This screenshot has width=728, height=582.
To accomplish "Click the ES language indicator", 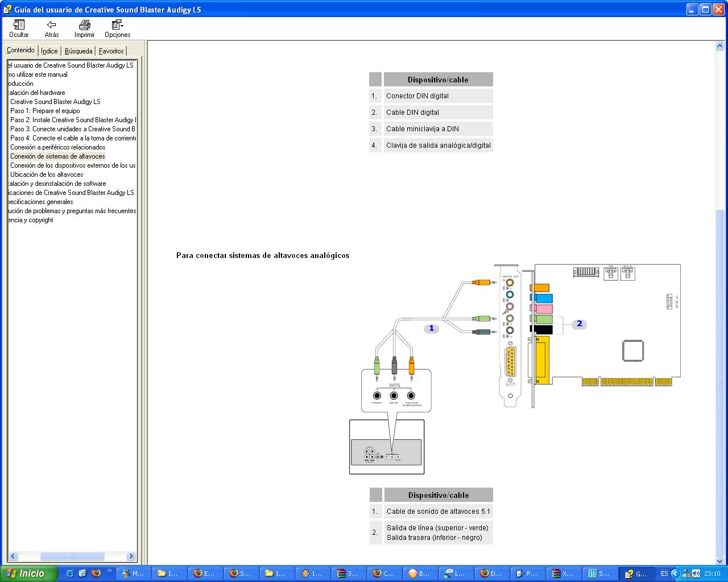I will pos(664,573).
